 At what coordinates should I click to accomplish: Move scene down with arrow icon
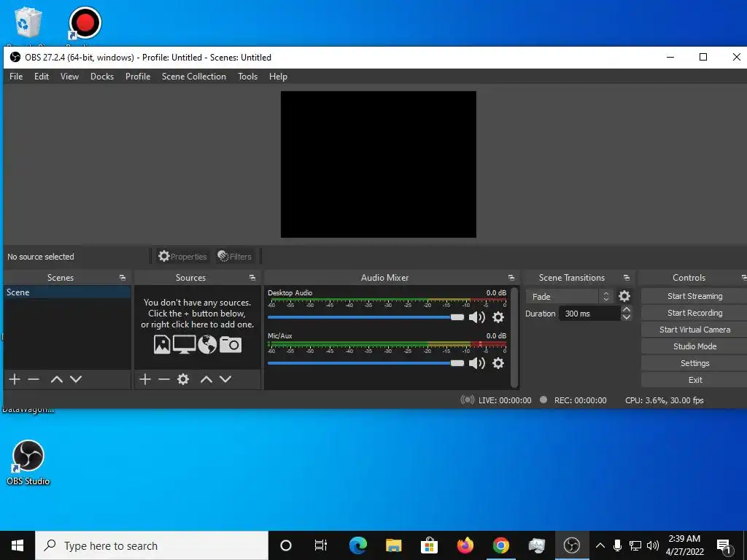(76, 379)
